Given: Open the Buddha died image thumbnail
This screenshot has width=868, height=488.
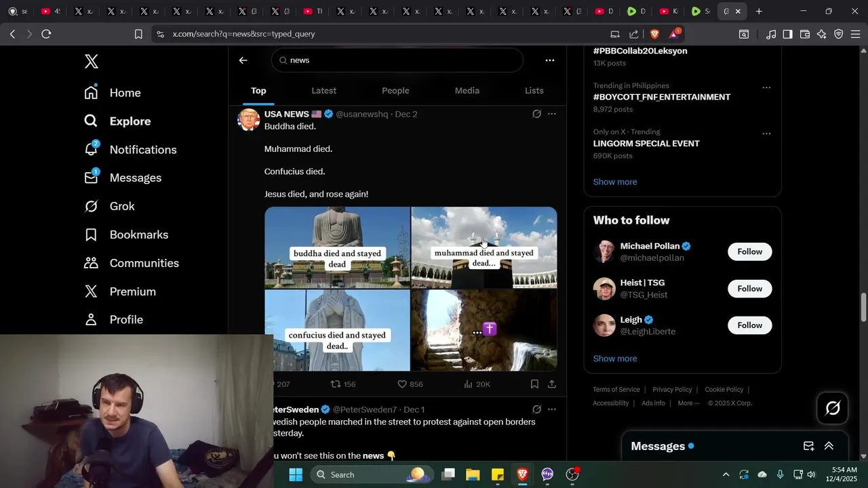Looking at the screenshot, I should [x=337, y=247].
